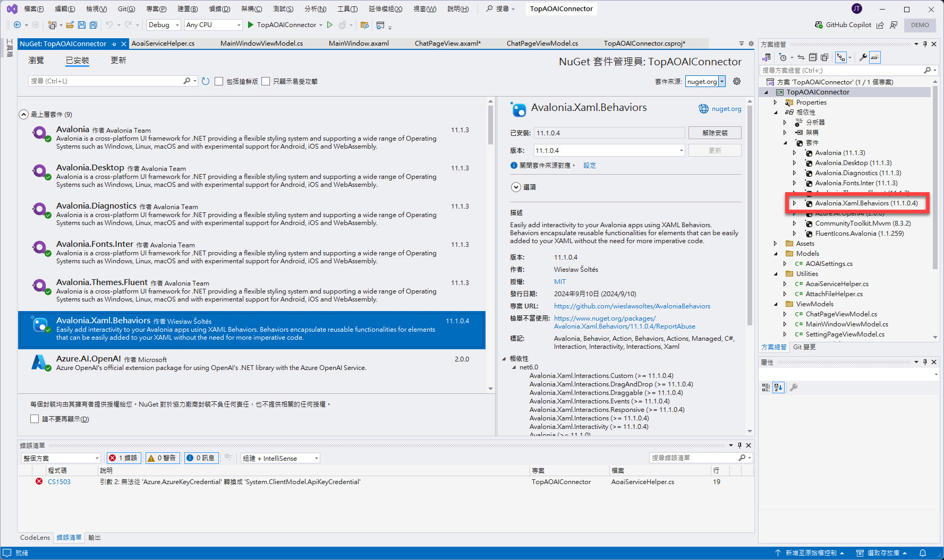Image resolution: width=944 pixels, height=560 pixels.
Task: Click the Hot Reload flame icon
Action: 343,25
